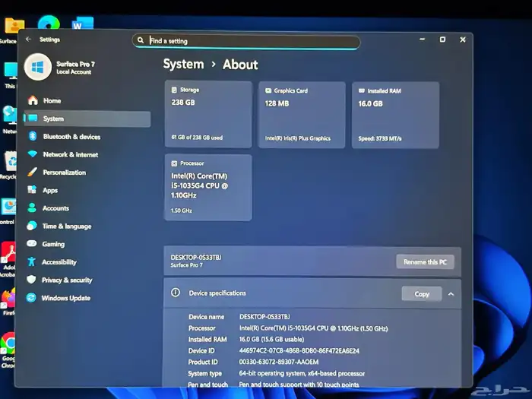Click the Personalization brush icon
Image resolution: width=532 pixels, height=399 pixels.
coord(33,173)
